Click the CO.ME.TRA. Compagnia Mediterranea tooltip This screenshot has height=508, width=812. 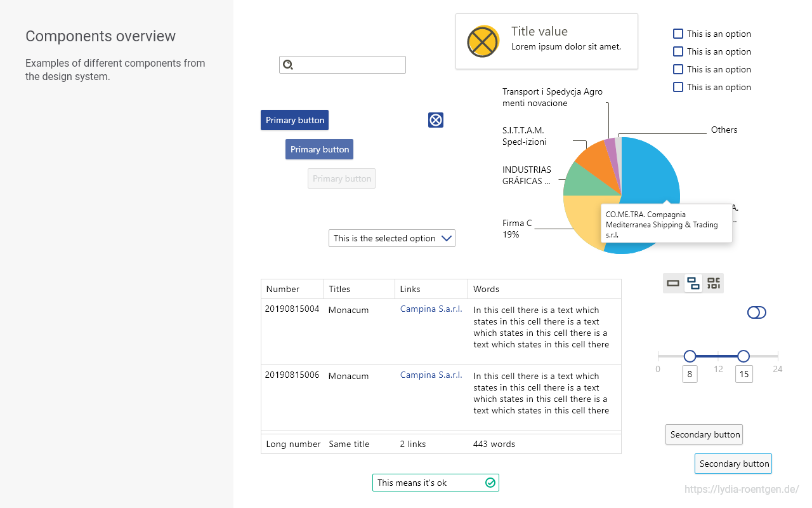pos(666,224)
